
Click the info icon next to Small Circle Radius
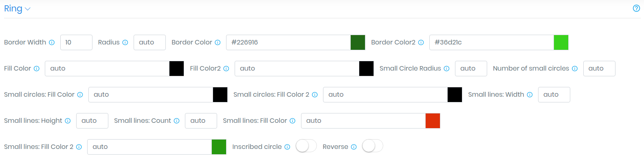pyautogui.click(x=446, y=69)
